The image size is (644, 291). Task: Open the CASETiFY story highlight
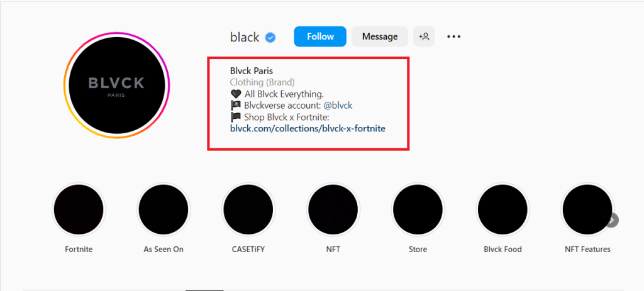pos(248,210)
